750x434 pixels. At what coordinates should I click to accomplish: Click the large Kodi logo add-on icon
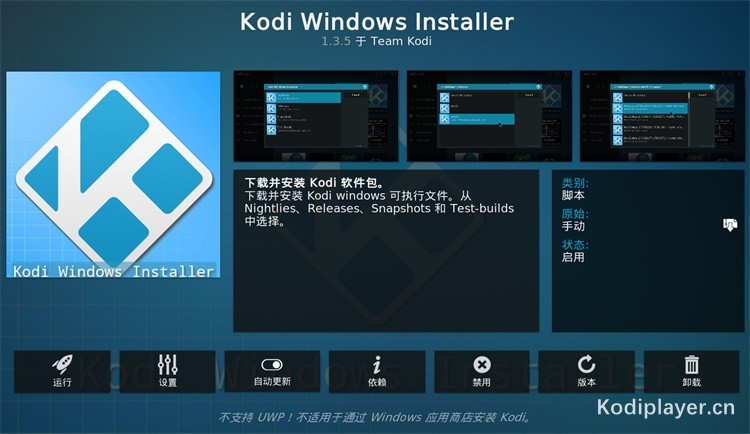[113, 175]
